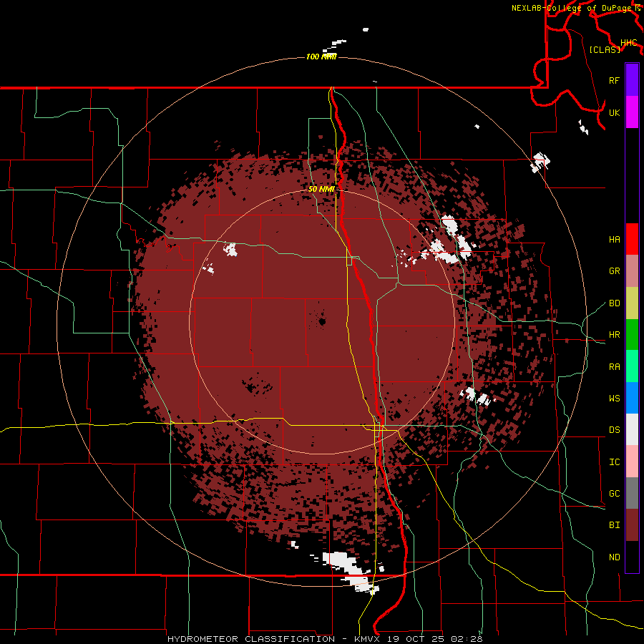
Task: Click the 'ND' legend label
Action: pyautogui.click(x=614, y=557)
